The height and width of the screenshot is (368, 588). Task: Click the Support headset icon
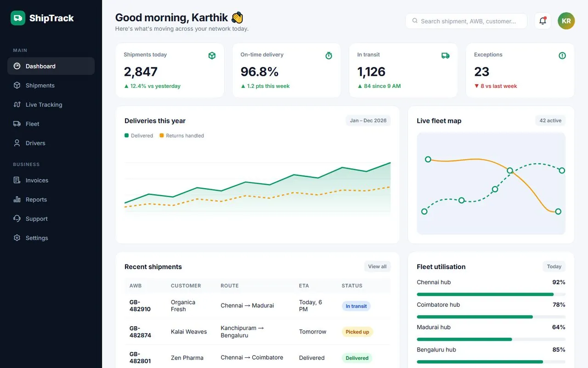tap(17, 219)
